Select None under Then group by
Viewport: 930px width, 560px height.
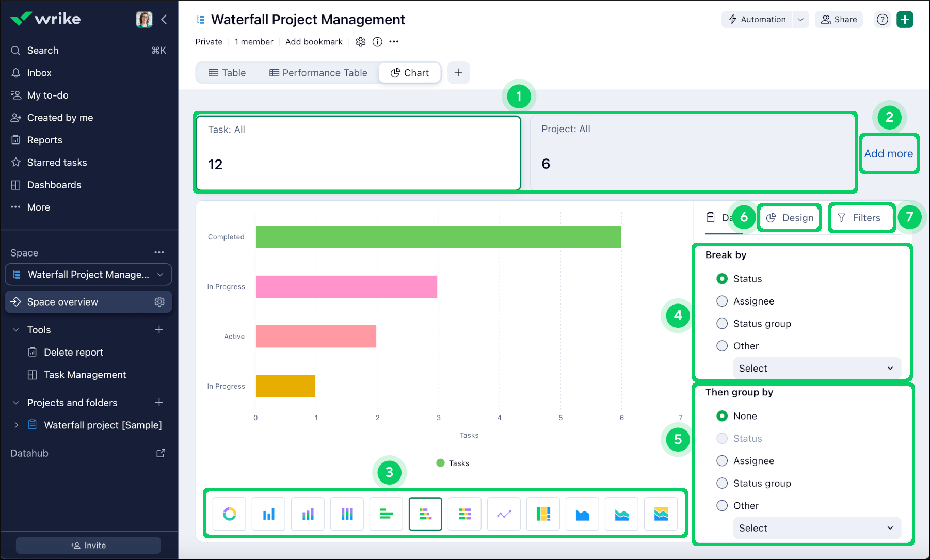tap(722, 416)
